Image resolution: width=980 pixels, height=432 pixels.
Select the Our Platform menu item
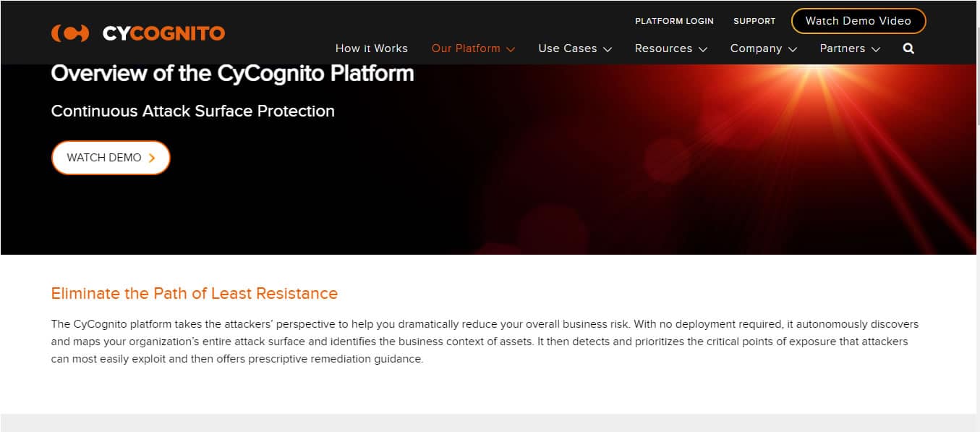(x=466, y=48)
